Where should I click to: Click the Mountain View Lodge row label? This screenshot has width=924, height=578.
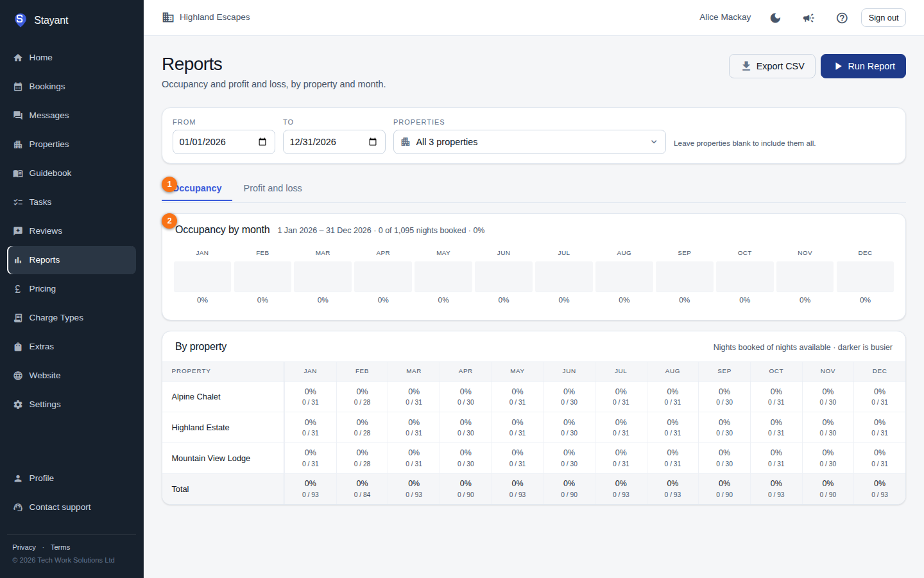pyautogui.click(x=210, y=459)
